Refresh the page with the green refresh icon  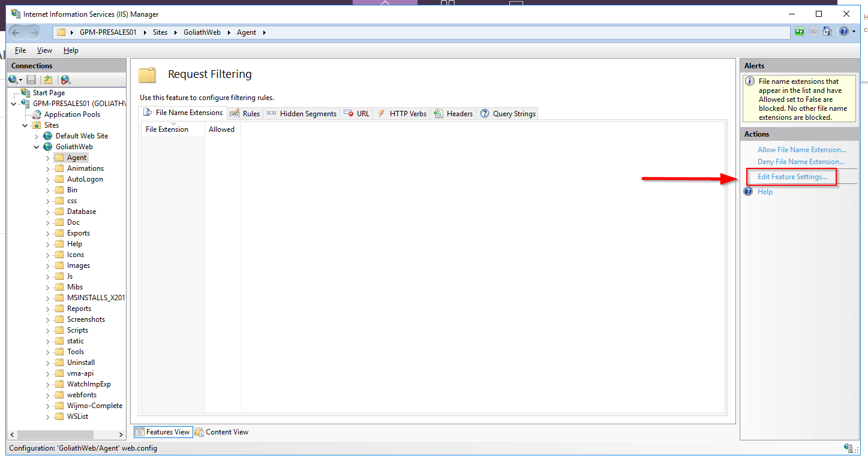[x=799, y=31]
